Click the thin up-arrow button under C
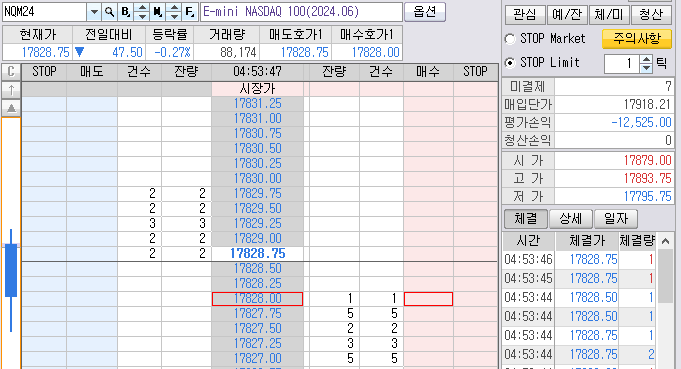This screenshot has width=681, height=369. coord(11,90)
